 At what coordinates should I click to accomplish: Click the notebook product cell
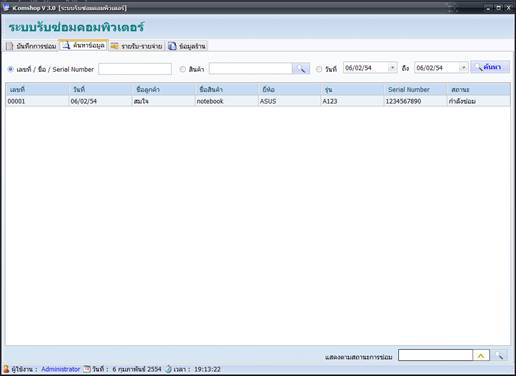pyautogui.click(x=227, y=101)
